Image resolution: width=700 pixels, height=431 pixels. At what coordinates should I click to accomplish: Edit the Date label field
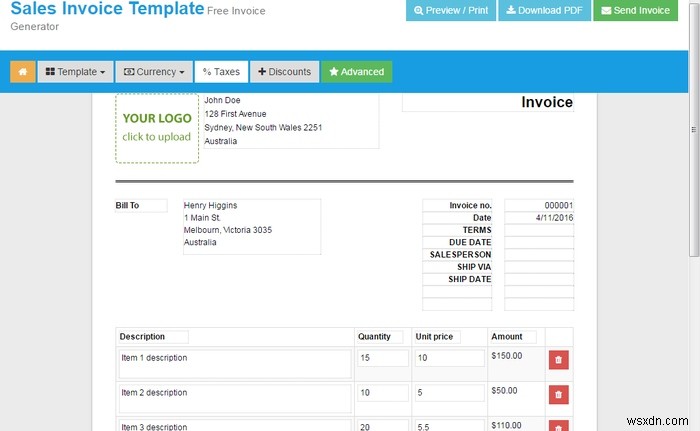pyautogui.click(x=457, y=218)
